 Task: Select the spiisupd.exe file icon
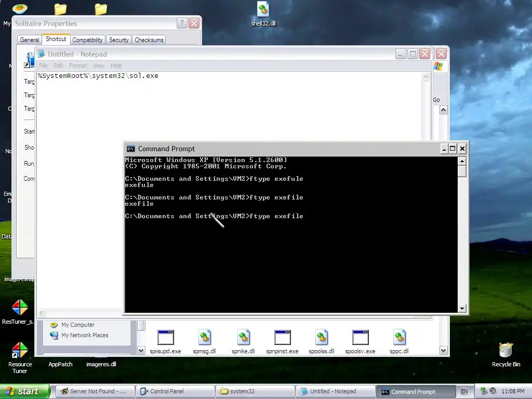pos(166,342)
